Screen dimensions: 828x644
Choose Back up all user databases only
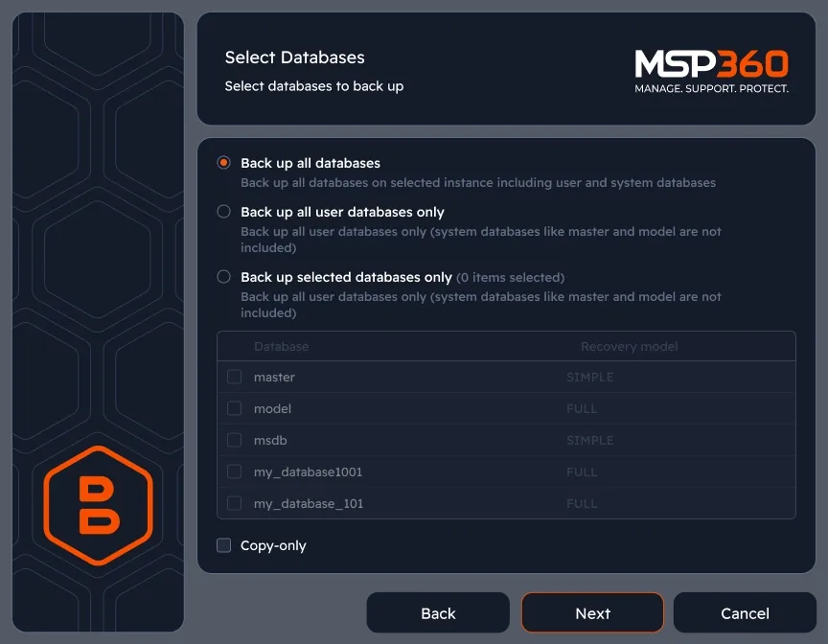click(224, 212)
